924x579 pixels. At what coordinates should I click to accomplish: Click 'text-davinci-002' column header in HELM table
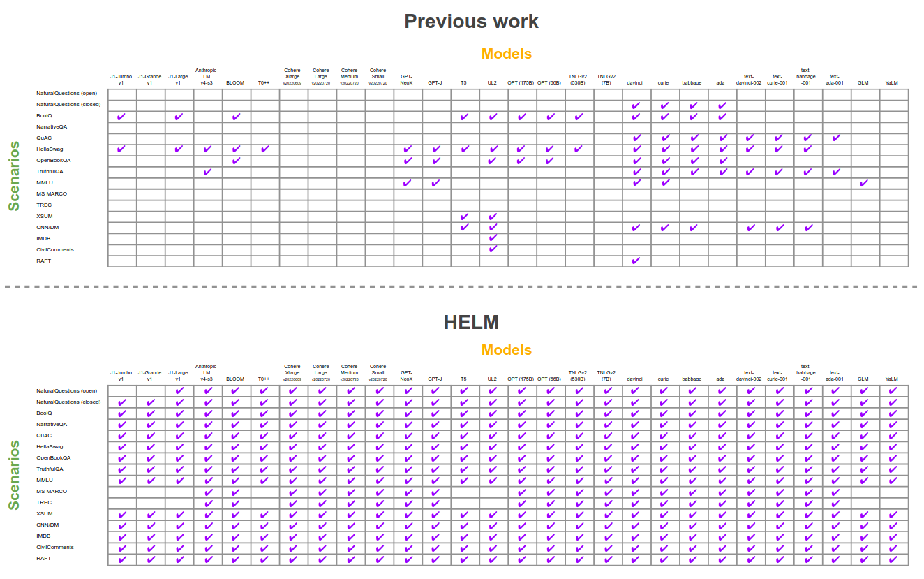(x=749, y=376)
